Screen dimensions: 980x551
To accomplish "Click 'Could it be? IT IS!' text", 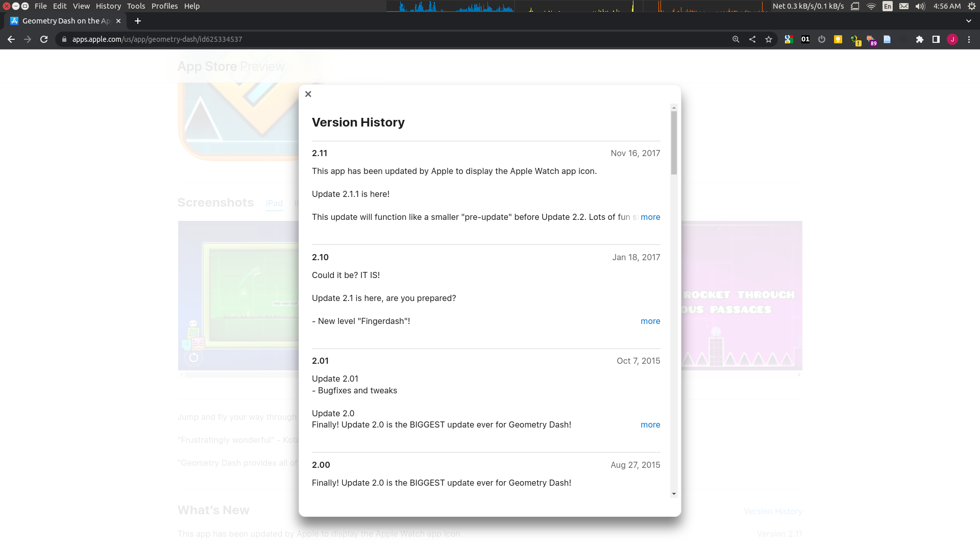I will click(x=346, y=275).
